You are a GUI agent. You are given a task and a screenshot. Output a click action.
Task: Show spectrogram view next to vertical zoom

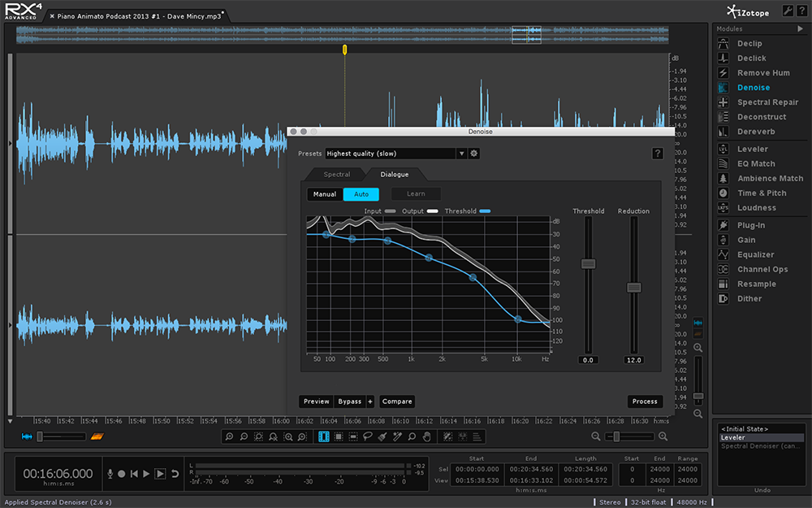(698, 333)
